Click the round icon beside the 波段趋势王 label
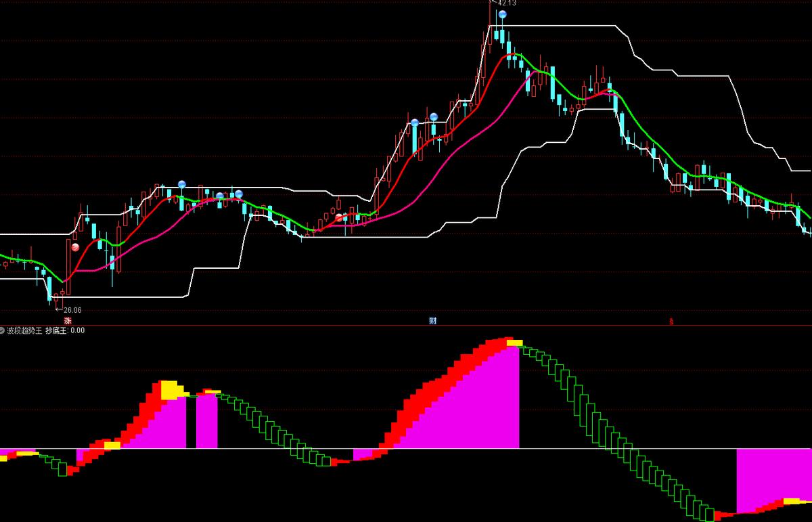This screenshot has width=812, height=522. click(x=3, y=330)
